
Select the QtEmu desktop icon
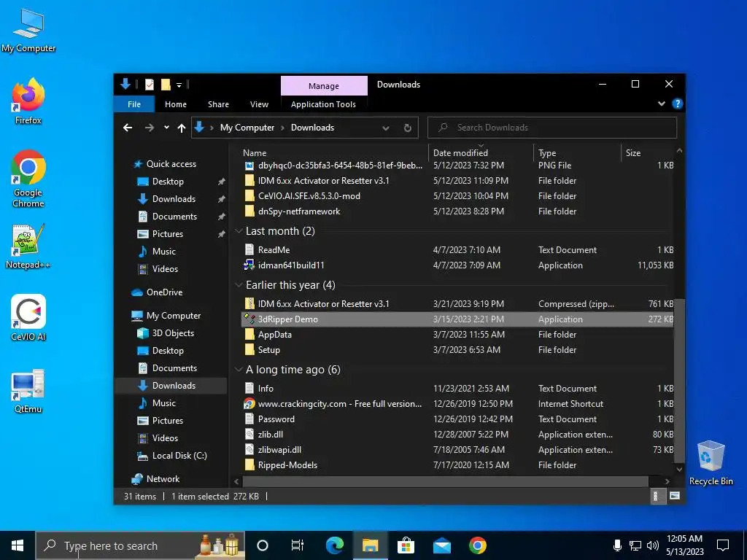28,391
